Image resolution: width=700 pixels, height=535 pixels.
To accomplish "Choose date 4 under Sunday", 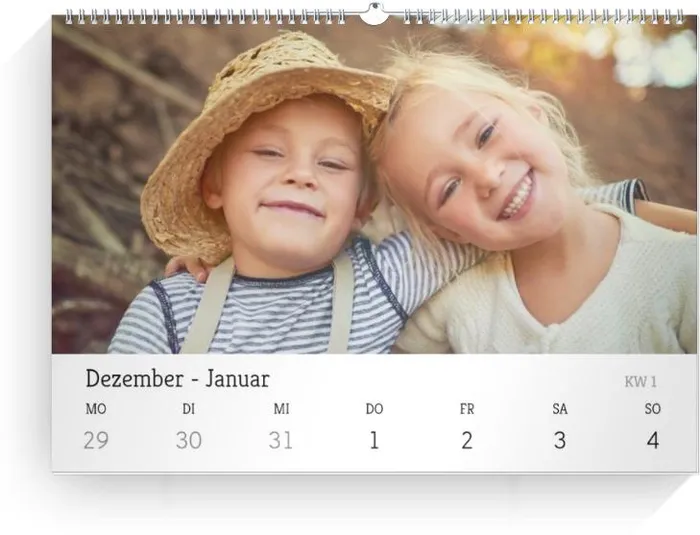I will (x=653, y=440).
